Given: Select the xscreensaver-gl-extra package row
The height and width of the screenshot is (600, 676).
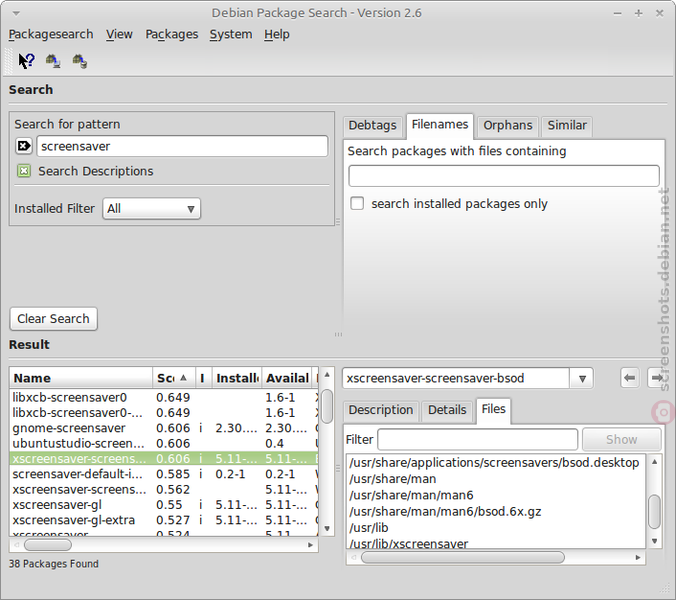Looking at the screenshot, I should [x=163, y=520].
